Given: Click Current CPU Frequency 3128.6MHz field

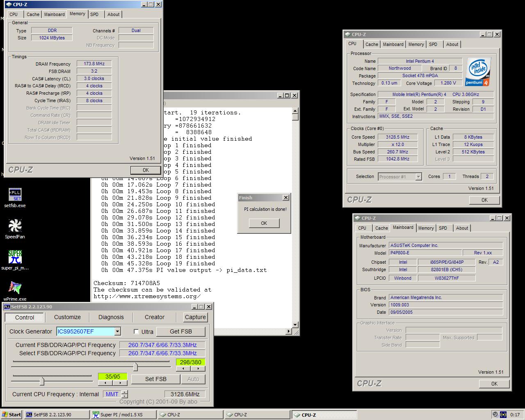Looking at the screenshot, I should pyautogui.click(x=185, y=394).
